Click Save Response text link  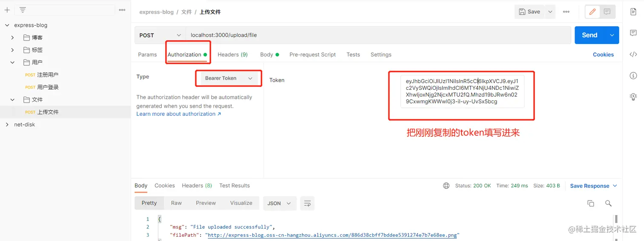pos(589,186)
